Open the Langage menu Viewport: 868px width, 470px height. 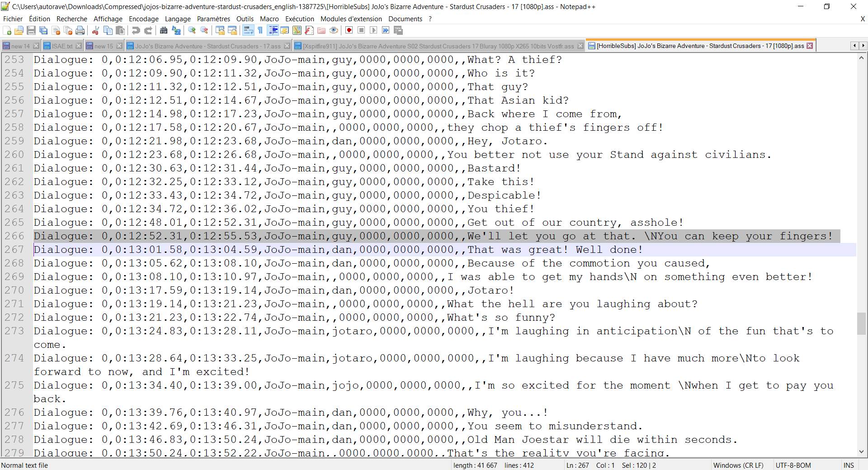point(178,19)
